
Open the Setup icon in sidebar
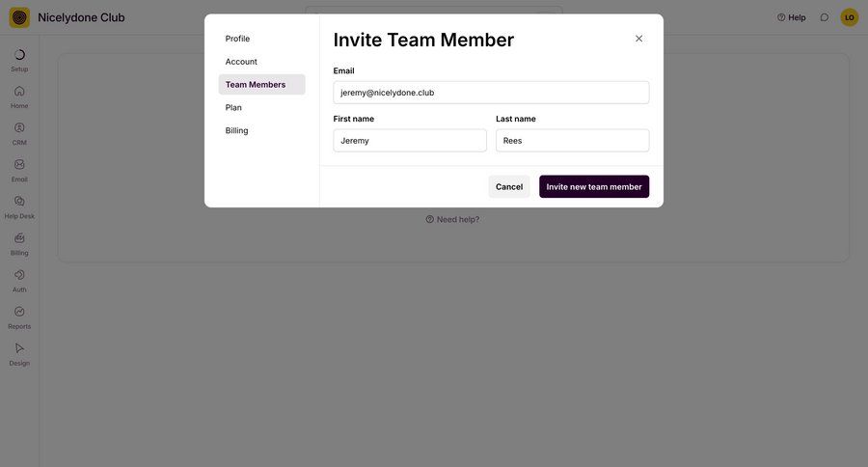pos(19,55)
